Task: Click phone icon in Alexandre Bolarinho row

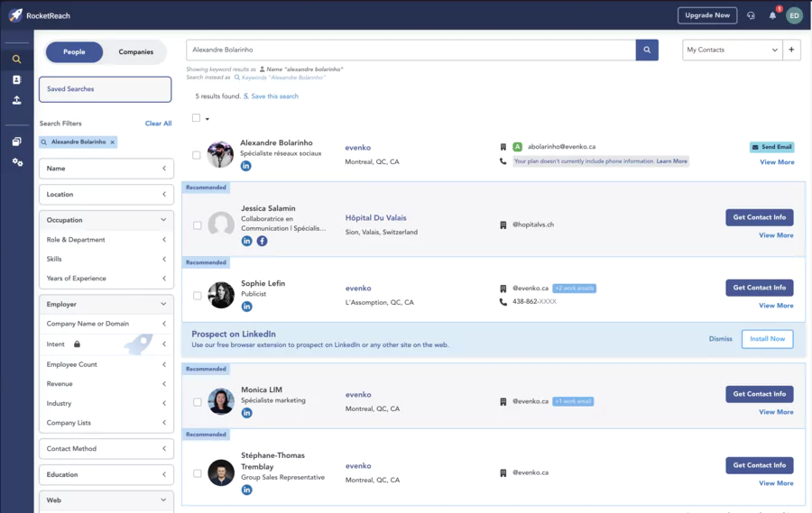Action: 503,161
